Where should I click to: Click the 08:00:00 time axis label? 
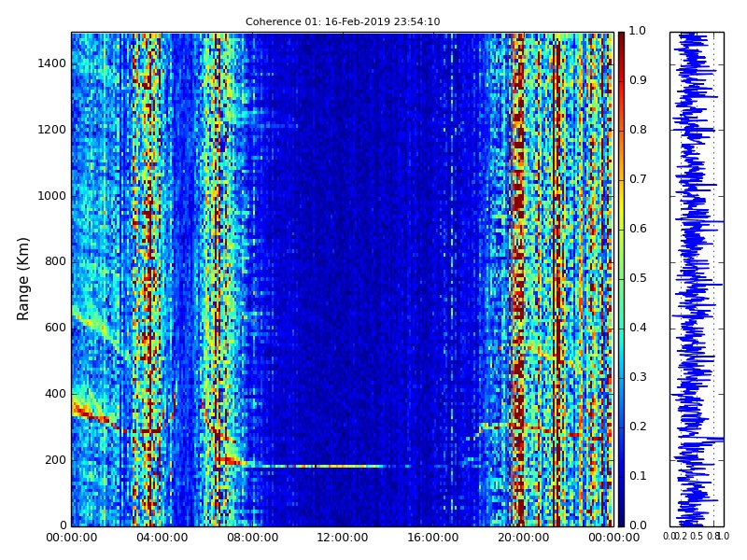tap(252, 538)
